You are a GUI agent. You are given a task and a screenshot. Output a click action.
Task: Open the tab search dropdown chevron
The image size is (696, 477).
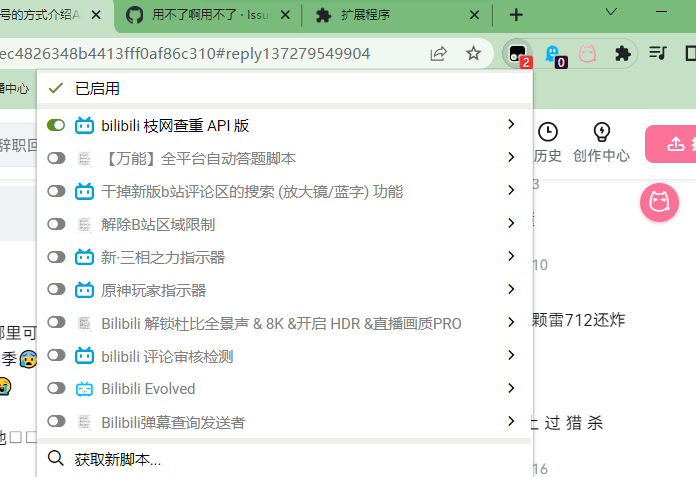[611, 12]
